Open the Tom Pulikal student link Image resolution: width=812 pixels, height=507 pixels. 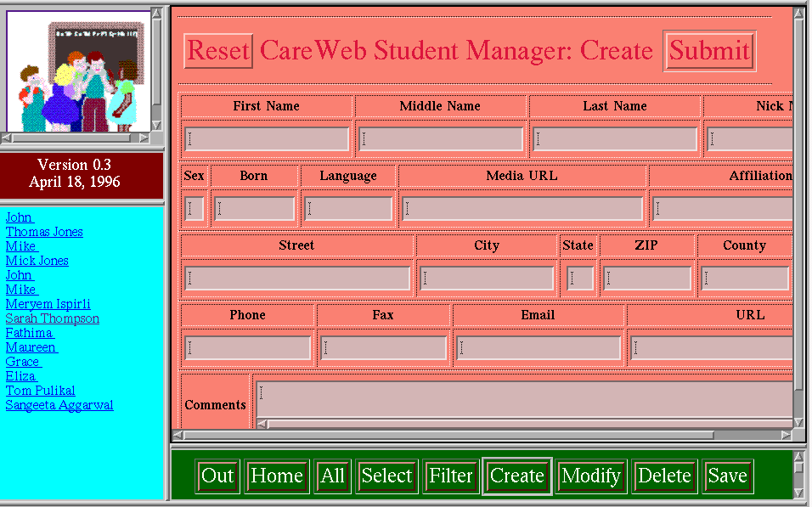tap(40, 391)
